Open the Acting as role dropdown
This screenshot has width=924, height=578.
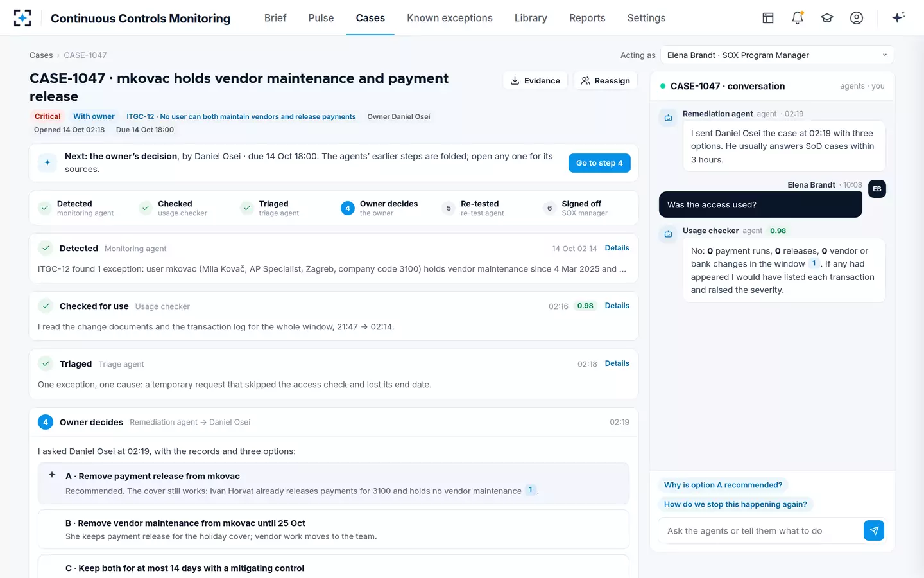coord(777,55)
